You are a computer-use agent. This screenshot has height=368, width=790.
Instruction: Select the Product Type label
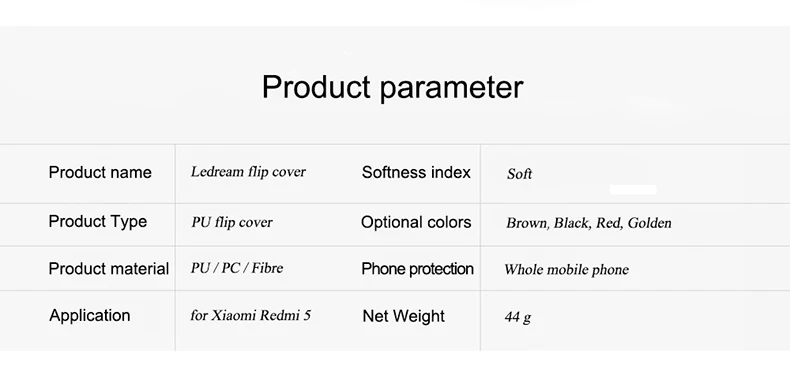pos(98,221)
